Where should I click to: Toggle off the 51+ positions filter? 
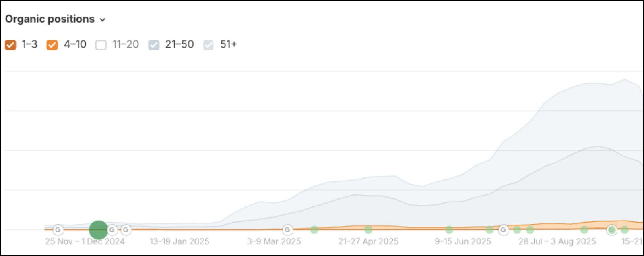tap(208, 44)
